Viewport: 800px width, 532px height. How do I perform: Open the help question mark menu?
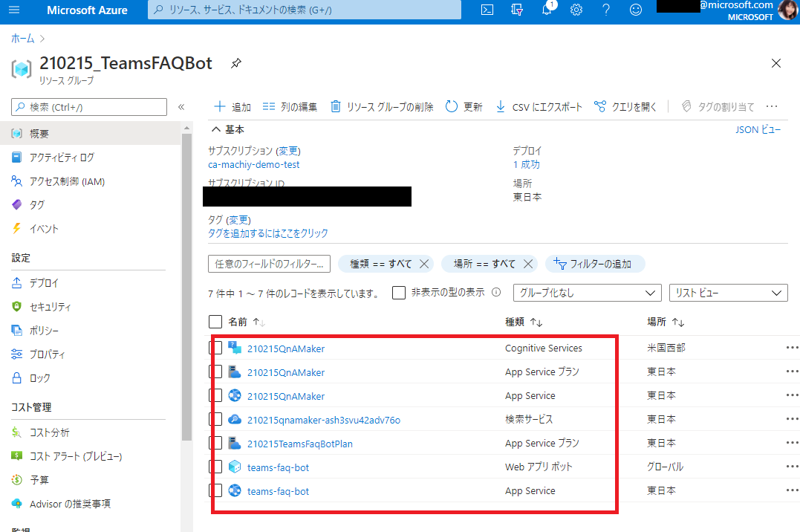606,10
